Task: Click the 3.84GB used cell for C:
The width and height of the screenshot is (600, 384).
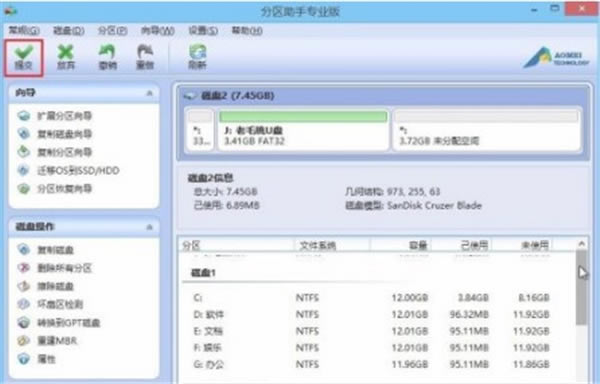Action: click(x=473, y=298)
